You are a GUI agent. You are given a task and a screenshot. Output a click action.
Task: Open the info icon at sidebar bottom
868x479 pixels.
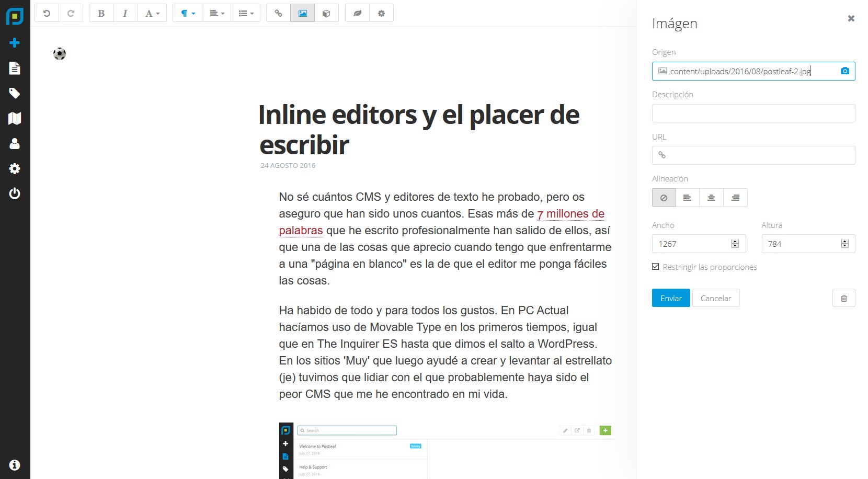point(15,465)
